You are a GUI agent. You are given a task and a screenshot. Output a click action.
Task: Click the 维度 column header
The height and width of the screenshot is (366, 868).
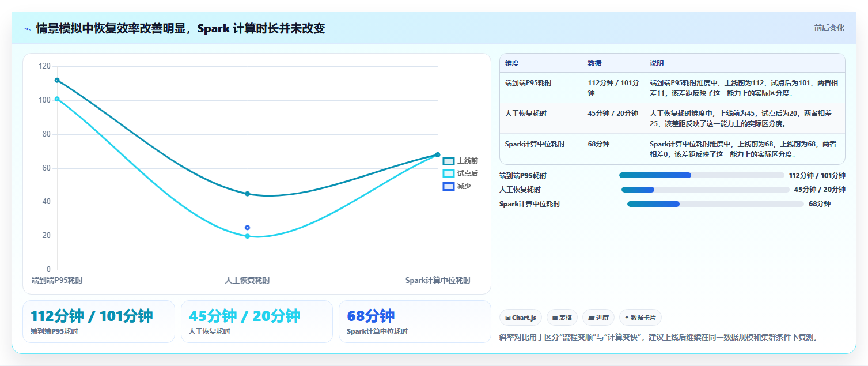tap(512, 63)
